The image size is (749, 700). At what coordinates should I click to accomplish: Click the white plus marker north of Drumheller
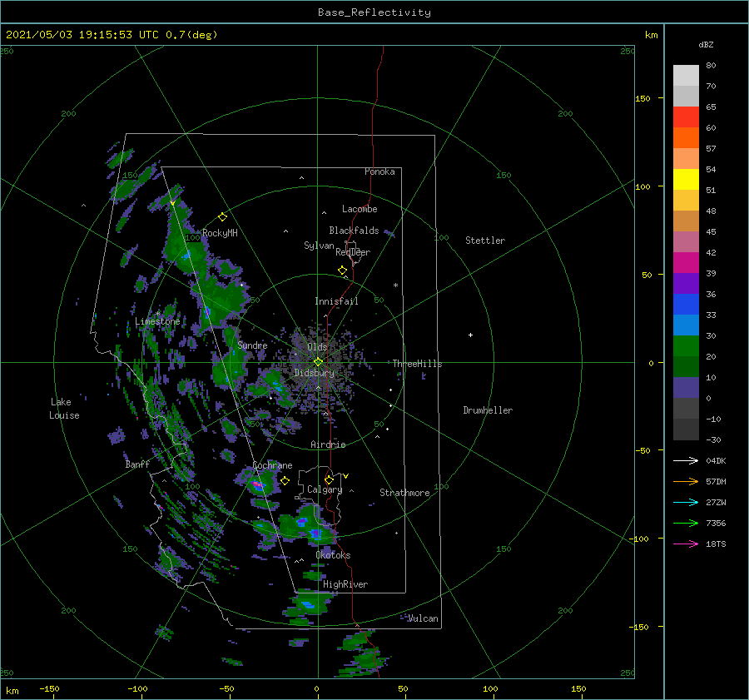(x=470, y=335)
